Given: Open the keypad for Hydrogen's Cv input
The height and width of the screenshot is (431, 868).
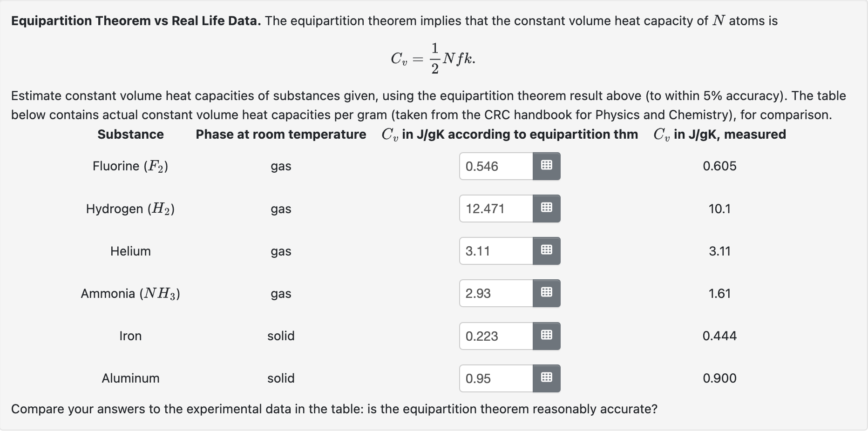Looking at the screenshot, I should coord(546,209).
